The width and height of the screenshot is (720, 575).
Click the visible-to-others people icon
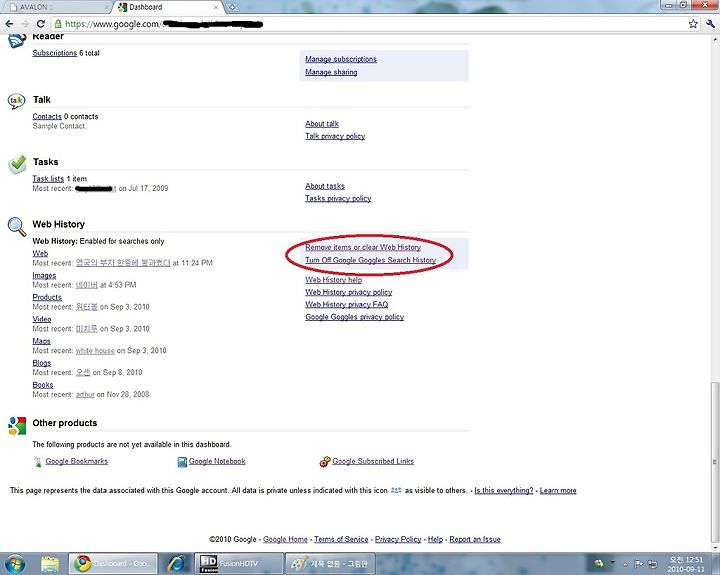[396, 490]
